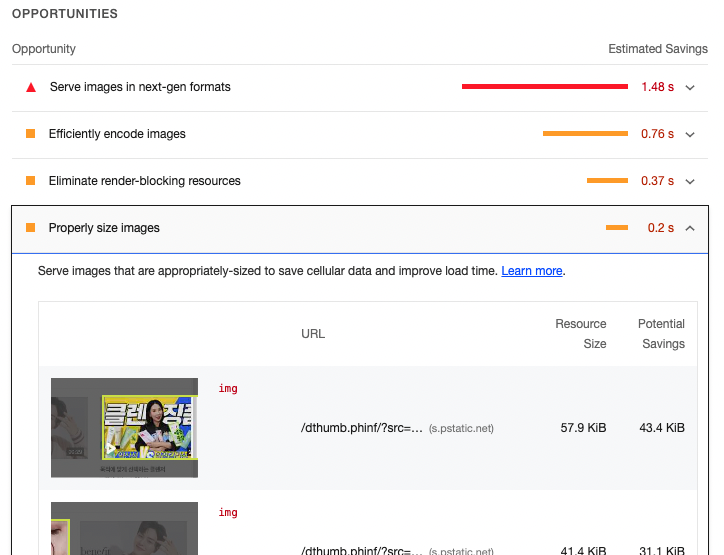Expand Efficiently encode images chevron
The width and height of the screenshot is (724, 555).
[690, 135]
